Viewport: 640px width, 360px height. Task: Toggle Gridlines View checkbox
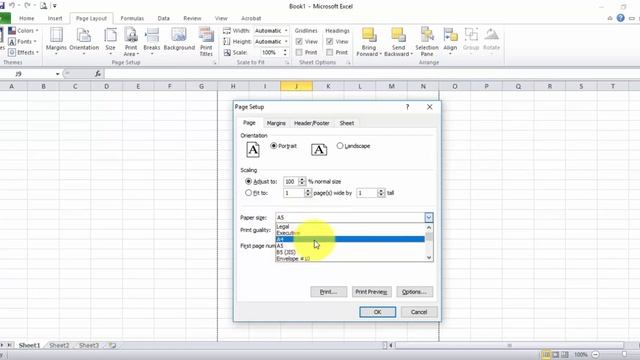coord(299,42)
